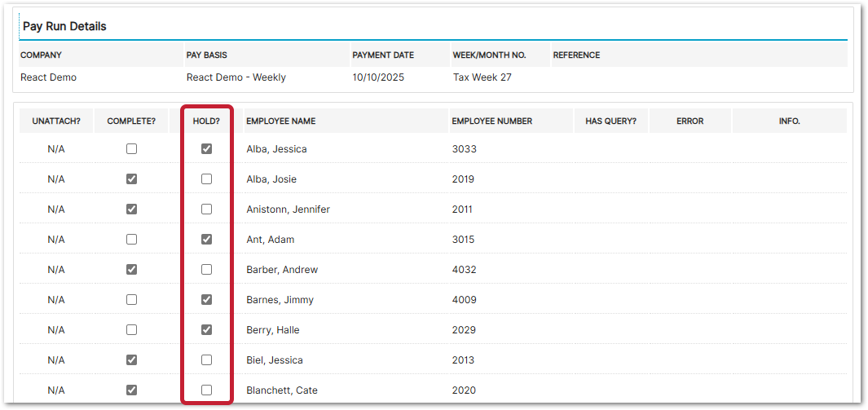
Task: Uncheck Hold for Barnes, Jimmy
Action: (x=206, y=300)
